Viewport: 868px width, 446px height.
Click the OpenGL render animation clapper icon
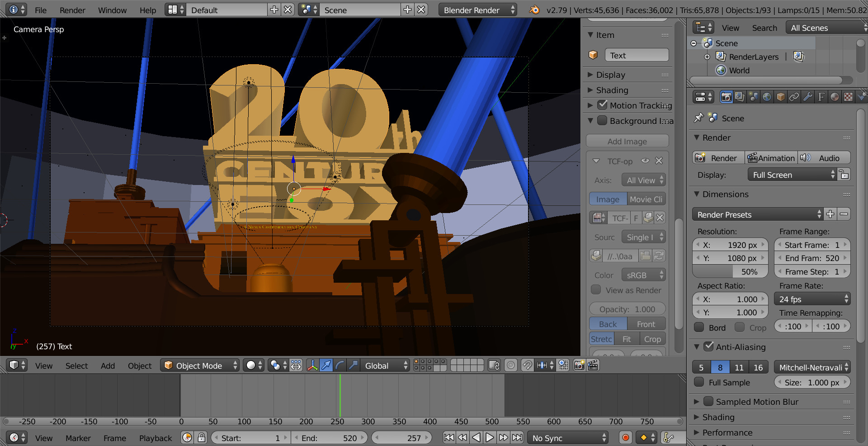[593, 365]
